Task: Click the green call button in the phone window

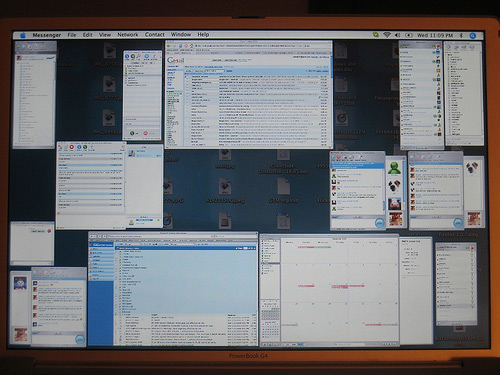Action: (132, 133)
